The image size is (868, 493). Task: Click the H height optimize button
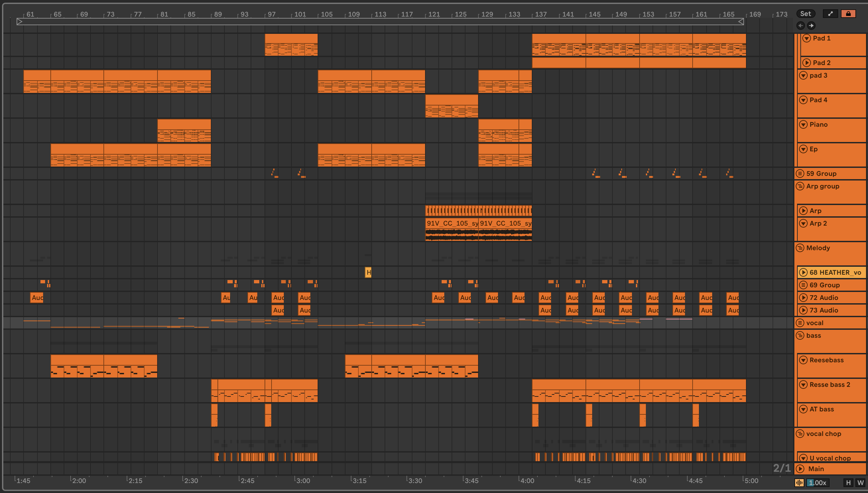[x=848, y=482]
